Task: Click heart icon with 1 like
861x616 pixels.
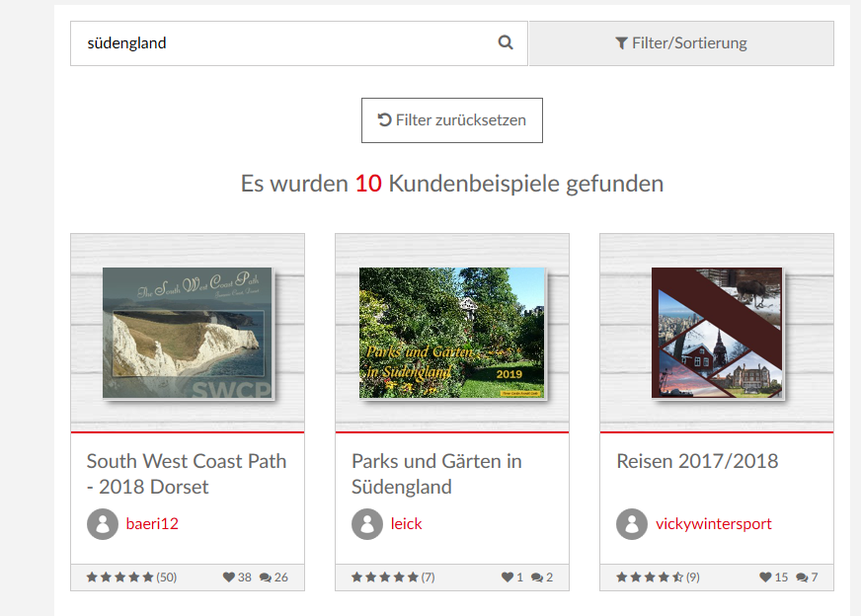Action: (x=508, y=577)
